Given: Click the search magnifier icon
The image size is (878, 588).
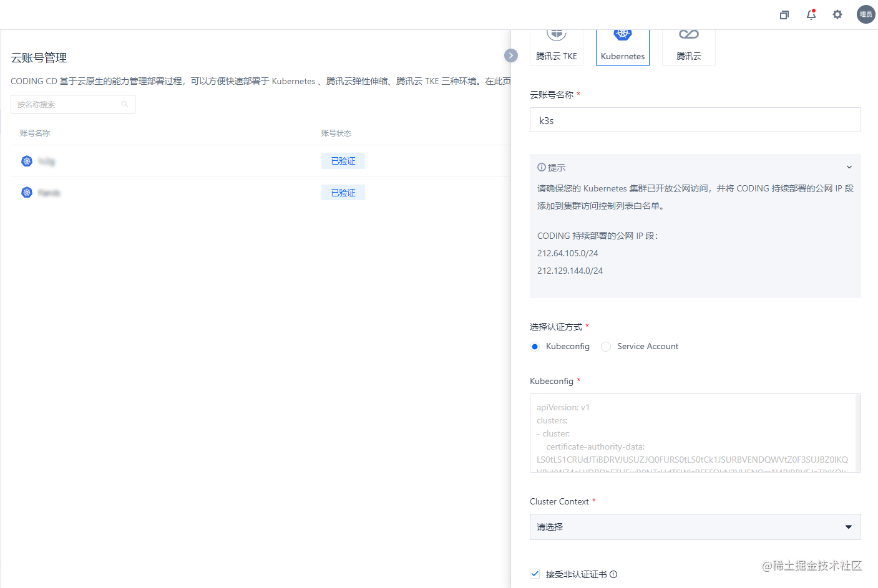Looking at the screenshot, I should click(125, 104).
